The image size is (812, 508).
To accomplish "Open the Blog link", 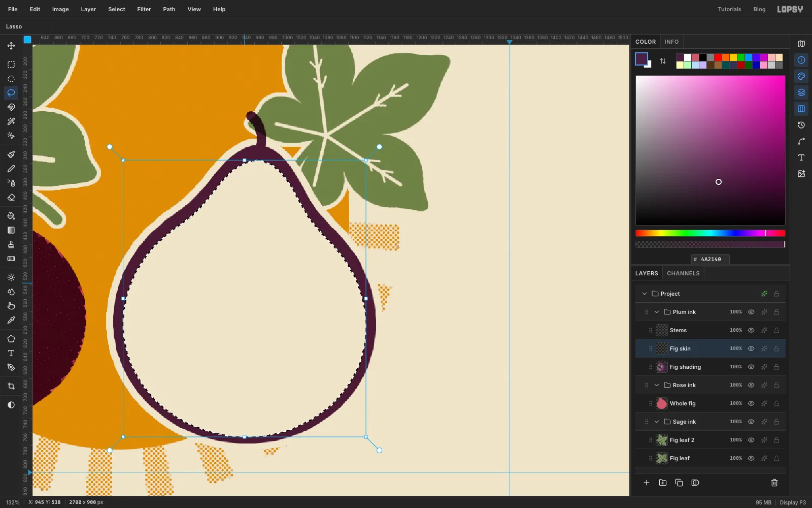I will pyautogui.click(x=759, y=9).
